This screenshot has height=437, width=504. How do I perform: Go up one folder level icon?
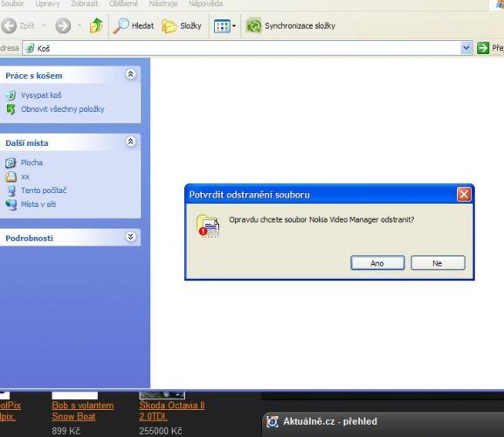[x=96, y=25]
